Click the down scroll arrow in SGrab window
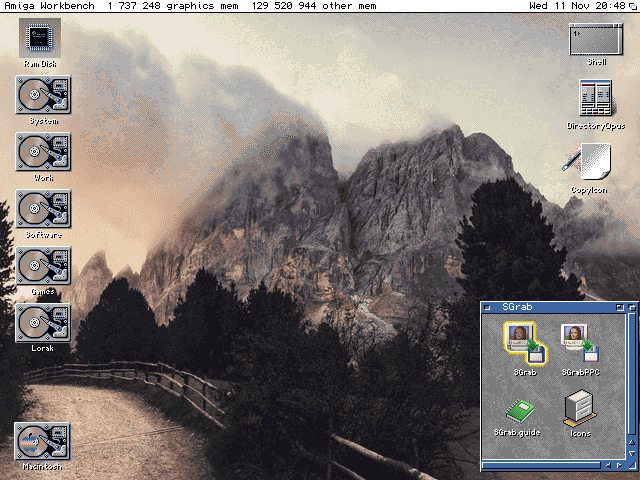 632,453
